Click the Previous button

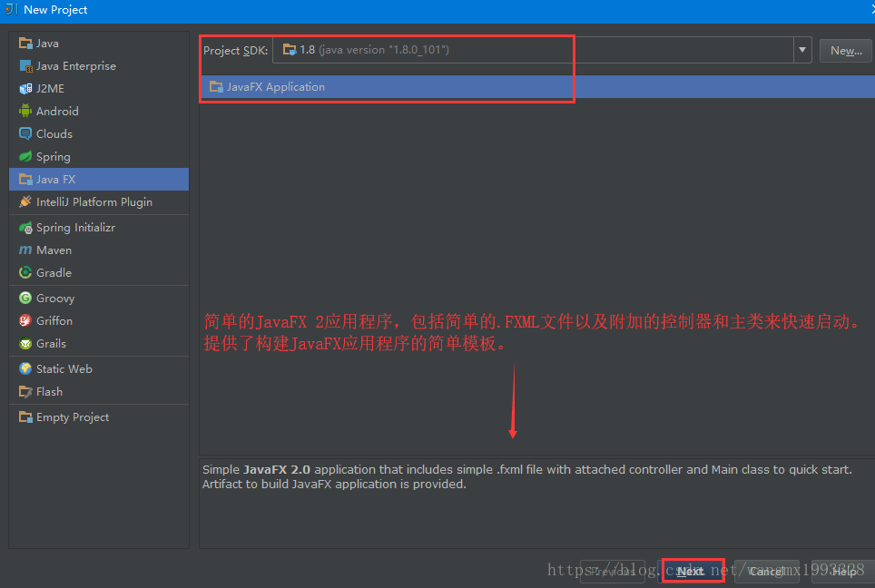click(612, 572)
